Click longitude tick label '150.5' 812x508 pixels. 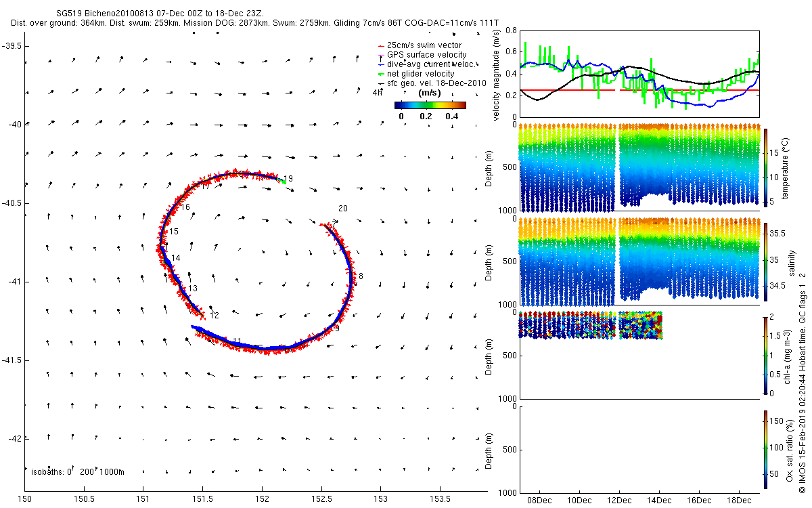tap(85, 500)
